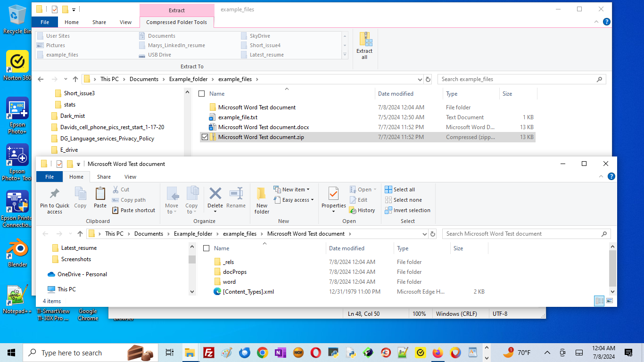Click the History icon in Open group
Screen dimensions: 644x362
362,210
